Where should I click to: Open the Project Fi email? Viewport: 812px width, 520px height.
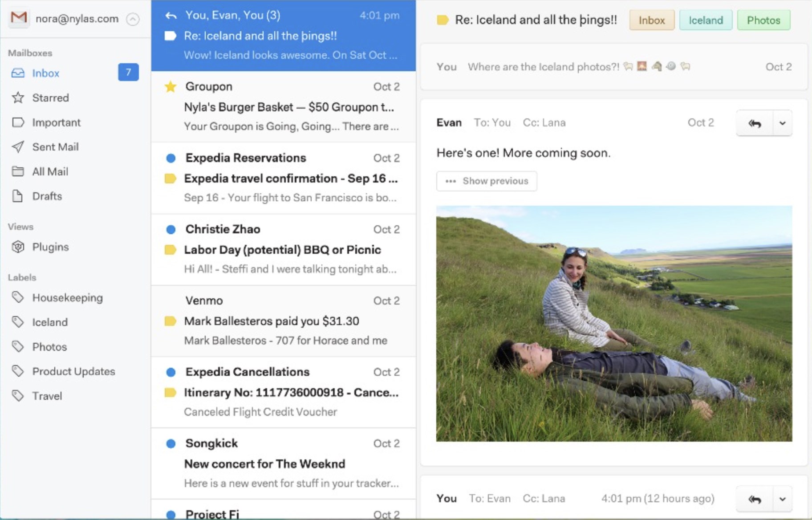(284, 509)
